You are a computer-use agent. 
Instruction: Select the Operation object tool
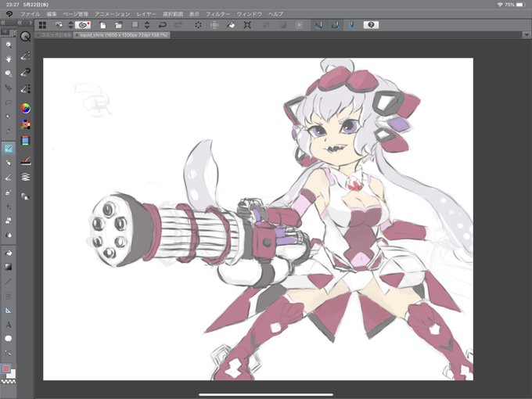pos(9,74)
